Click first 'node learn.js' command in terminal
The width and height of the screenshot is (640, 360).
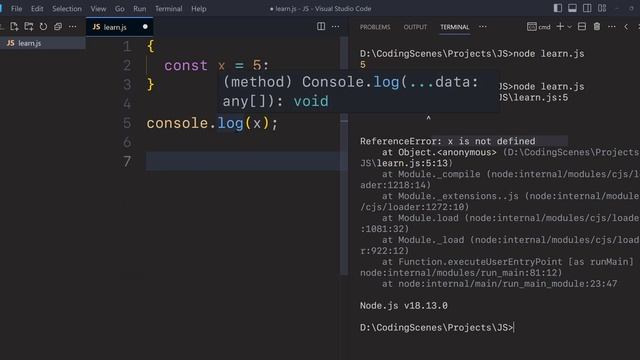pyautogui.click(x=549, y=54)
